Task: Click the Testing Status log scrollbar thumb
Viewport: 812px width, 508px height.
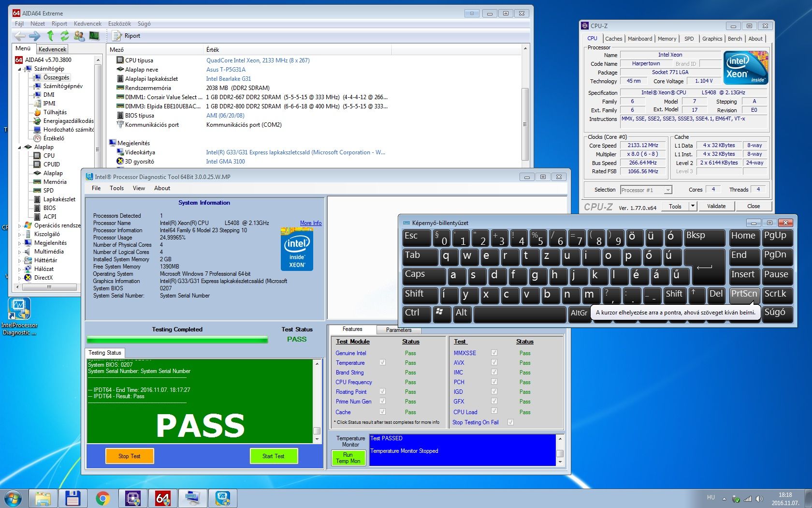Action: [x=317, y=431]
